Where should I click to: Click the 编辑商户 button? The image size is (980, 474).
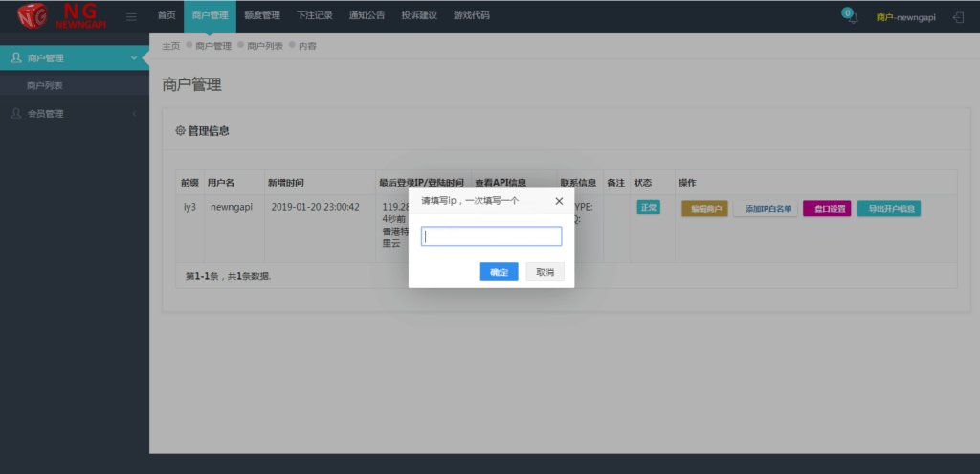[x=704, y=209]
